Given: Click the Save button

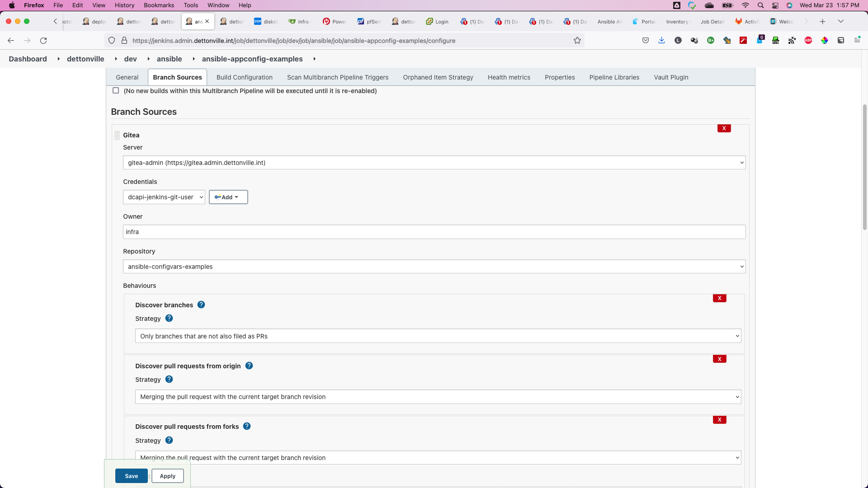Looking at the screenshot, I should pos(131,476).
